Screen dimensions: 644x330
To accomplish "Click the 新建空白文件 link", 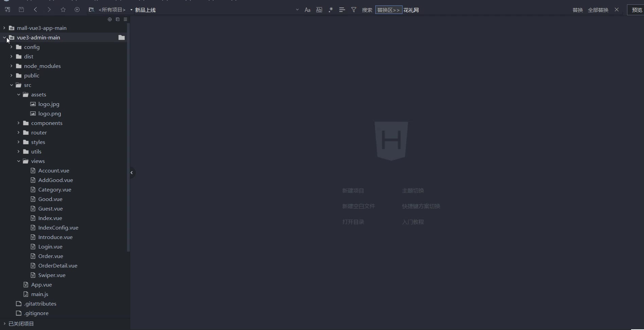I will [359, 206].
